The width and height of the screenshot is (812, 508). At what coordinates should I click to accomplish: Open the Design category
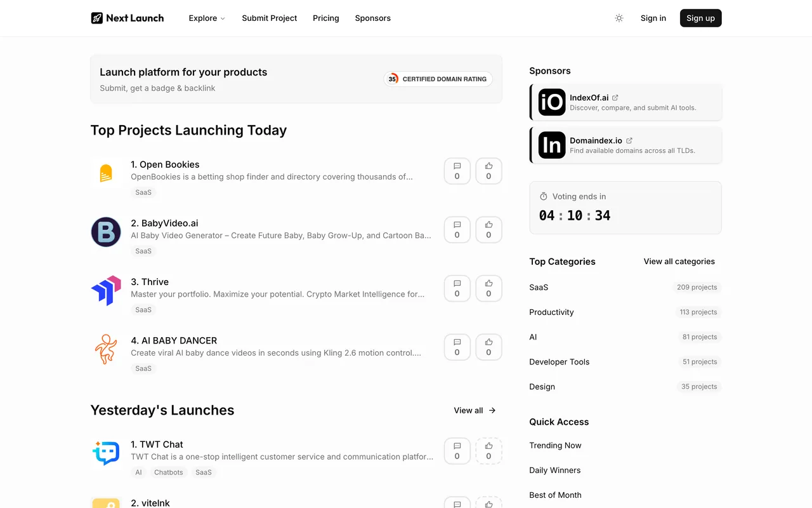[625, 386]
